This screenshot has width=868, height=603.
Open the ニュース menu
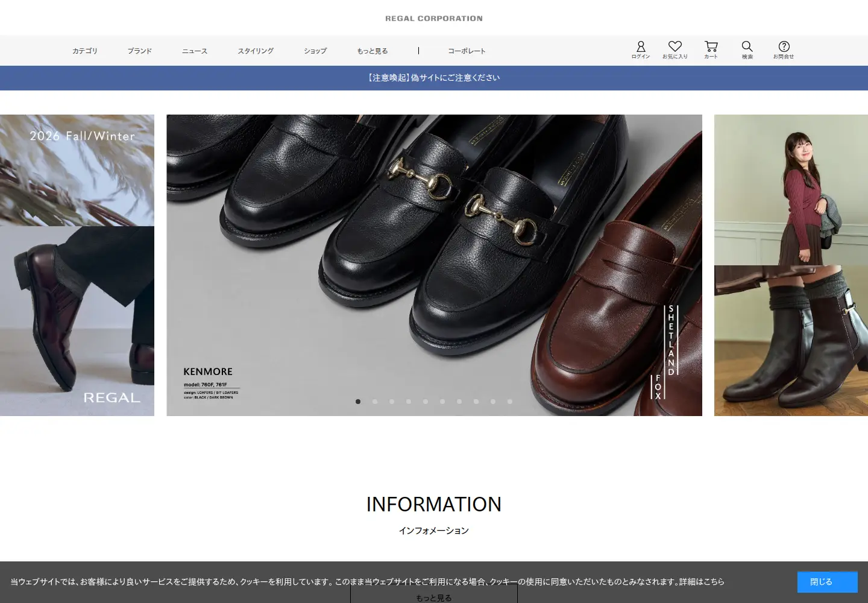pyautogui.click(x=195, y=51)
